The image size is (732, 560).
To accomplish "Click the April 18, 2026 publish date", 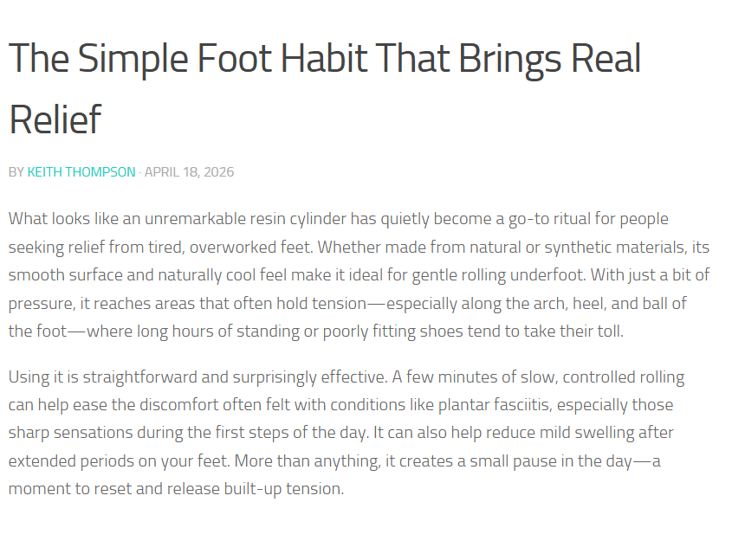I will [189, 172].
